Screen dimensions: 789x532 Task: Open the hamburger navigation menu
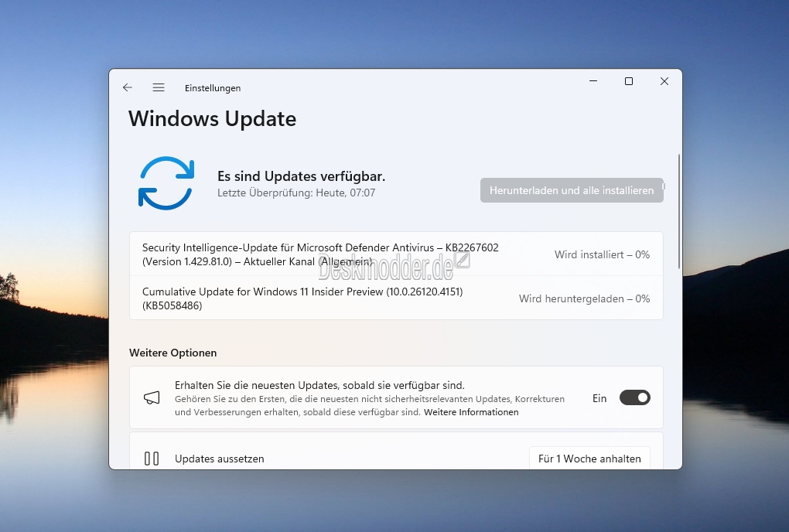click(159, 87)
